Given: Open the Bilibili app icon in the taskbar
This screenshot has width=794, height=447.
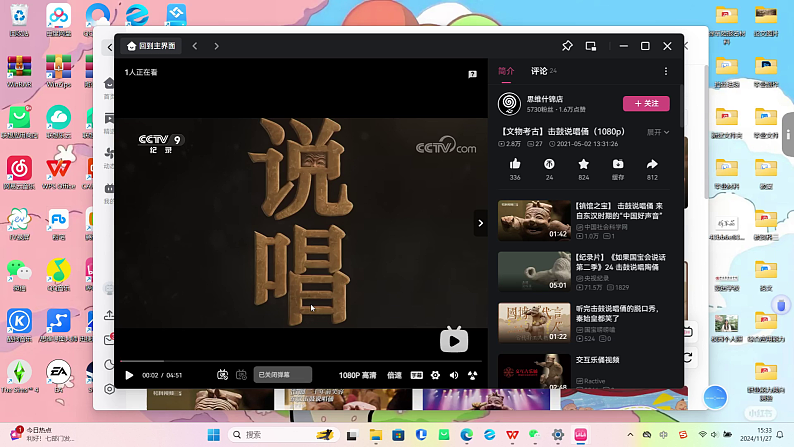Looking at the screenshot, I should (580, 435).
